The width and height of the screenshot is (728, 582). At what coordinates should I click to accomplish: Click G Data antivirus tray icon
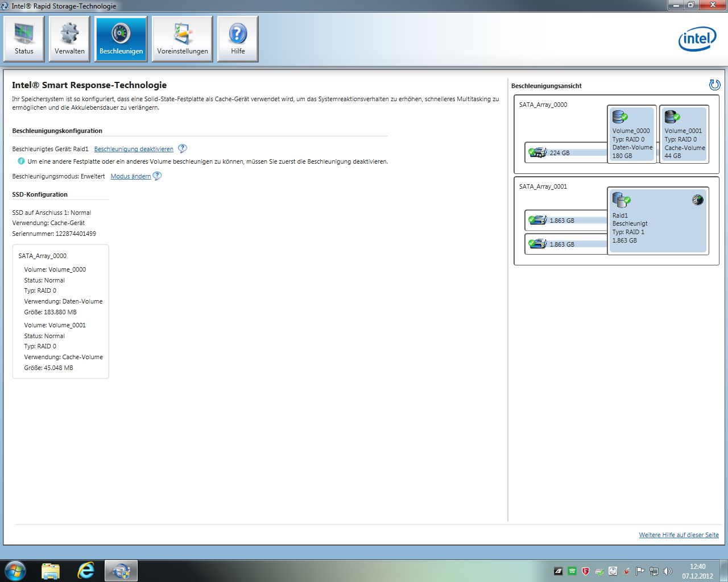pyautogui.click(x=586, y=571)
